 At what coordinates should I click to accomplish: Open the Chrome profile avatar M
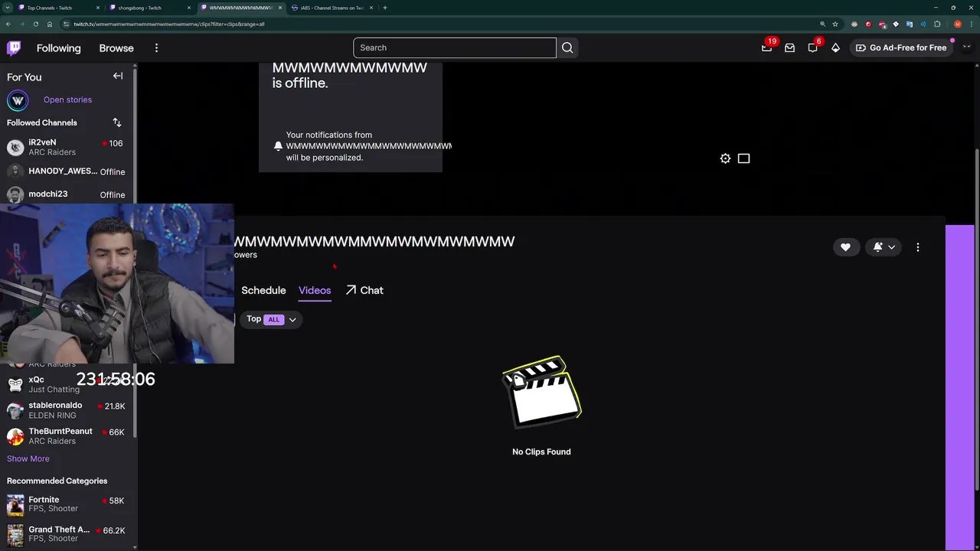point(957,24)
